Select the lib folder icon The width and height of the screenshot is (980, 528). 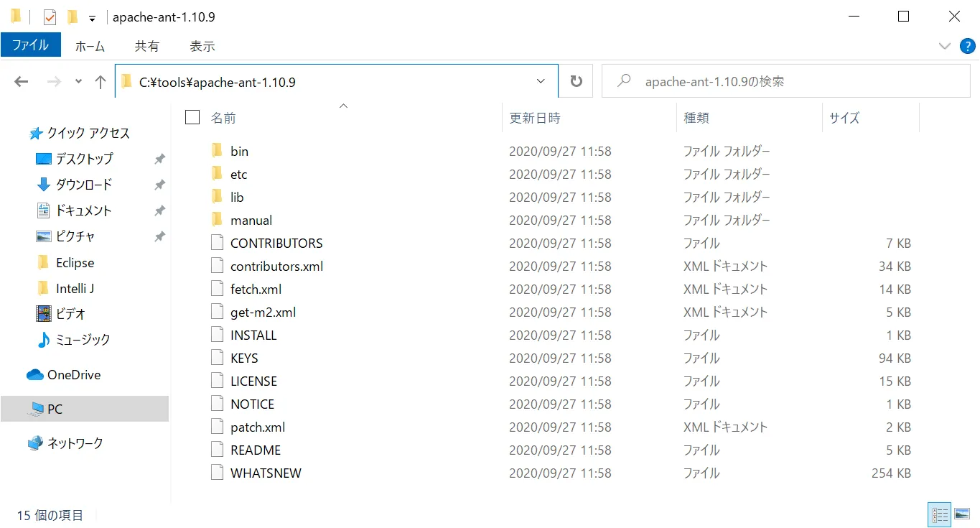(218, 197)
